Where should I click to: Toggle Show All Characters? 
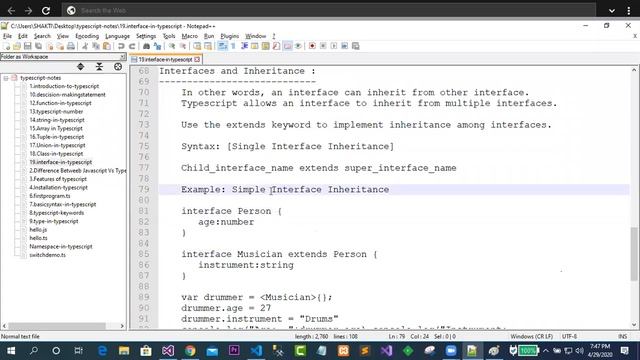(233, 46)
